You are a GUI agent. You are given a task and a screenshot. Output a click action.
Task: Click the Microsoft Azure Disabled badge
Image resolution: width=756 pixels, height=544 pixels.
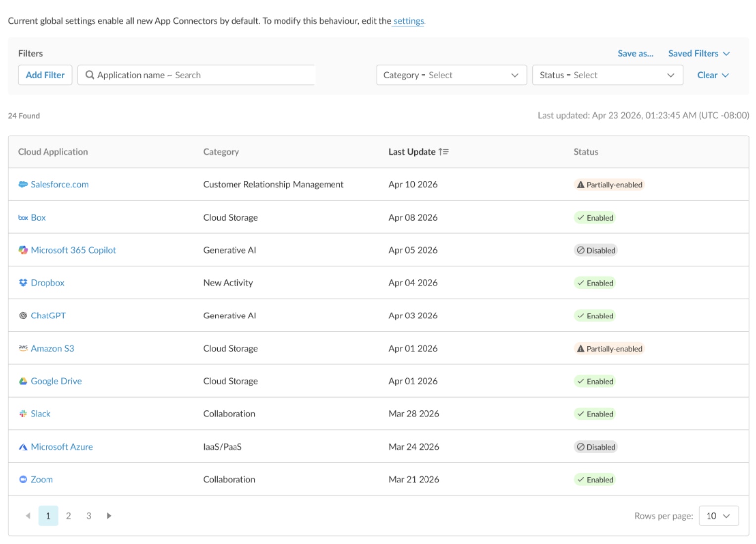click(x=596, y=447)
